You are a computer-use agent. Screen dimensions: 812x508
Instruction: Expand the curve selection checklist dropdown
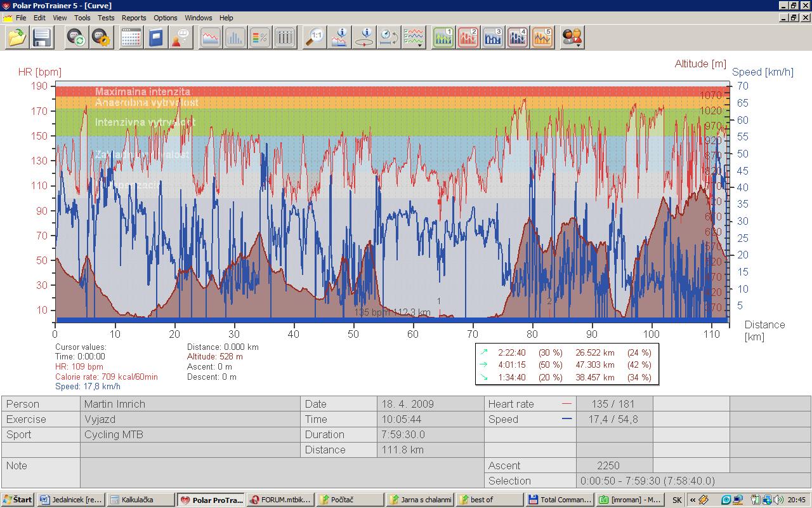click(x=414, y=38)
